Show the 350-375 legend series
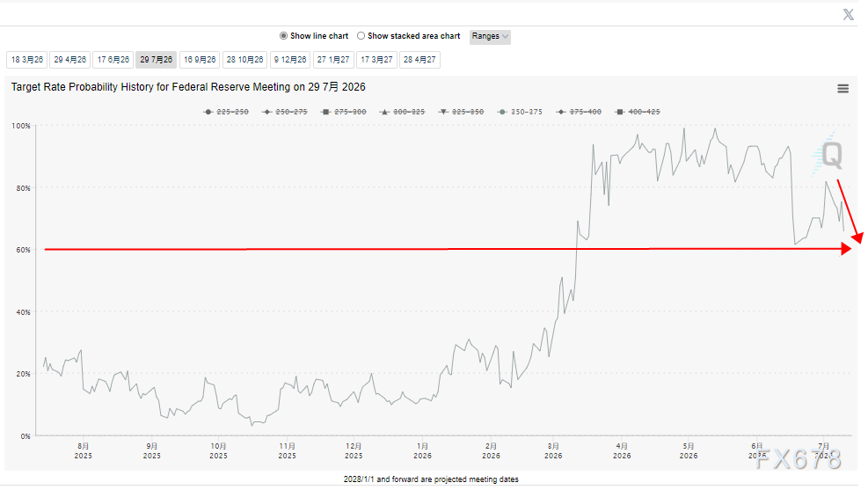 pyautogui.click(x=521, y=112)
